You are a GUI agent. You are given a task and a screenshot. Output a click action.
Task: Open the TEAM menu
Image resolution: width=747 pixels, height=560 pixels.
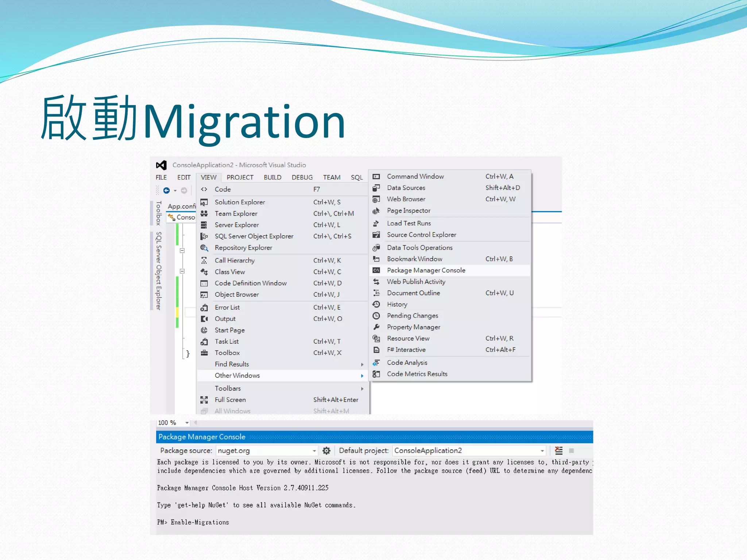tap(332, 178)
